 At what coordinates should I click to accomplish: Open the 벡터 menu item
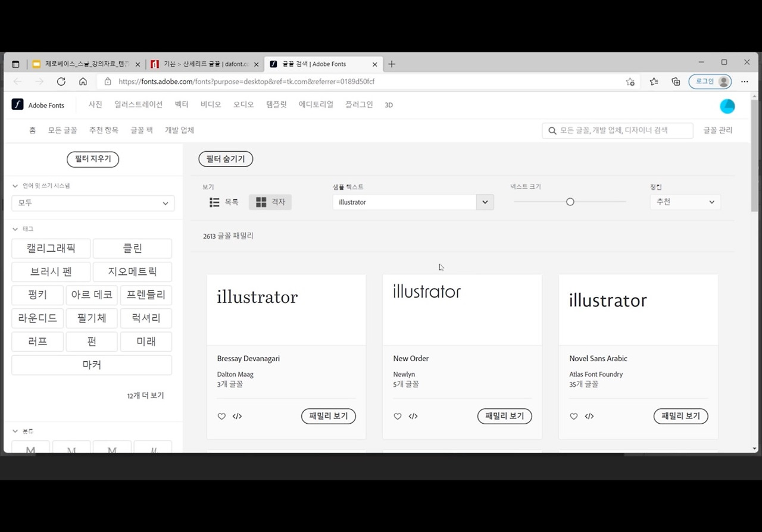point(182,105)
